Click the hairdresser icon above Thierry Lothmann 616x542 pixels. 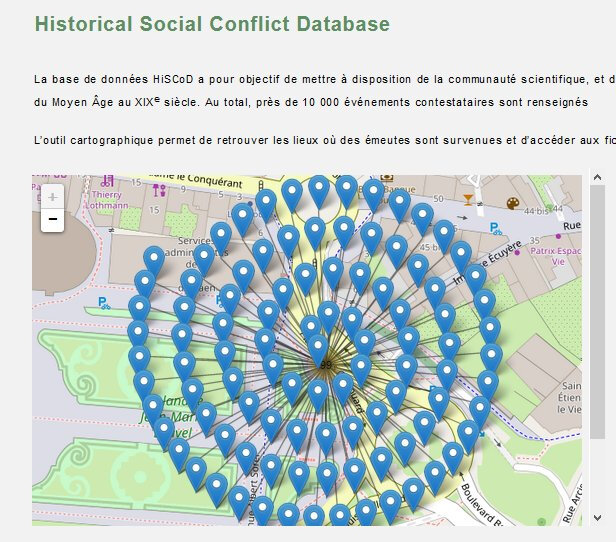point(108,181)
